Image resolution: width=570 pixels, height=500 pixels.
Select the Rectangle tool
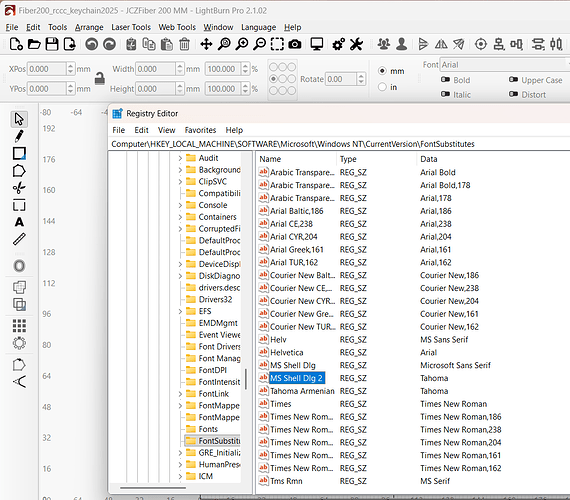click(x=19, y=153)
